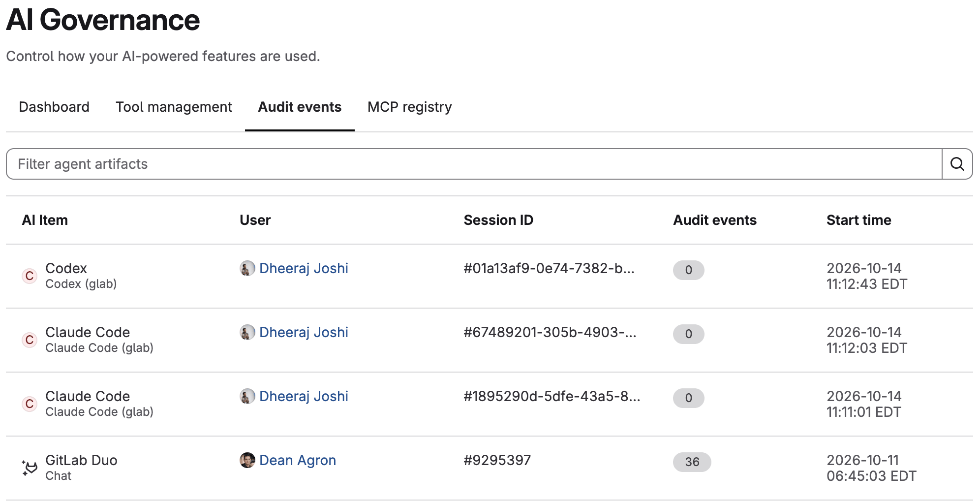The width and height of the screenshot is (980, 503).
Task: Click Dheeraj Joshi's avatar in the 11:11:01 row
Action: 247,396
